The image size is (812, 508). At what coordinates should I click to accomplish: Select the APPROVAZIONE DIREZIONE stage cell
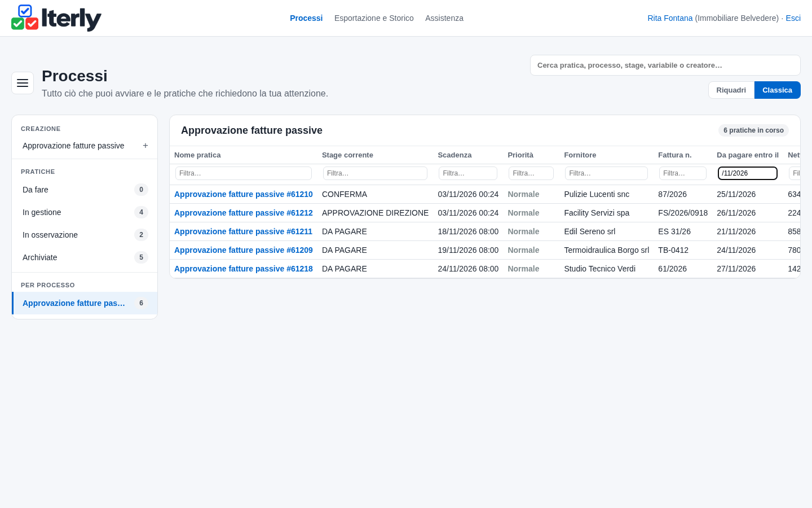point(375,213)
